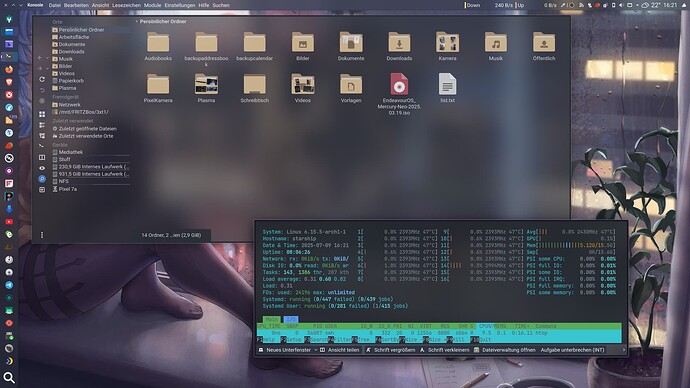Image resolution: width=690 pixels, height=388 pixels.
Task: Open the Hilfe menu
Action: click(x=204, y=5)
